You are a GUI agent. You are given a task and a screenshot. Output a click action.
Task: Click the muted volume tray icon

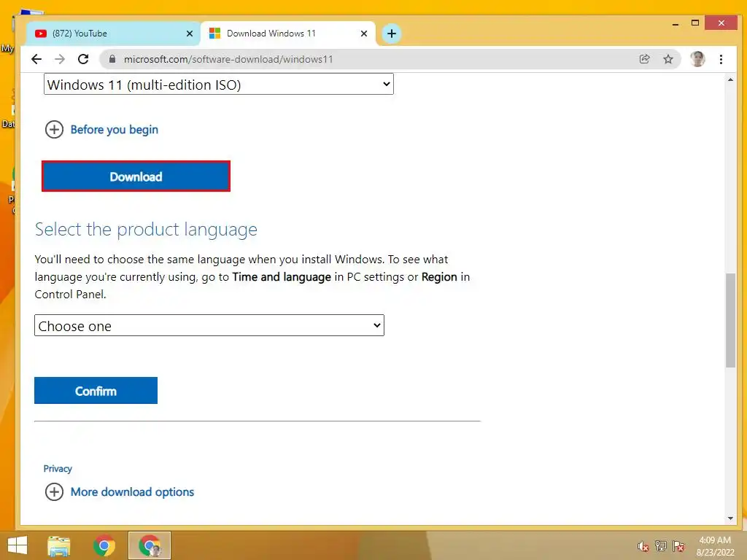coord(643,547)
